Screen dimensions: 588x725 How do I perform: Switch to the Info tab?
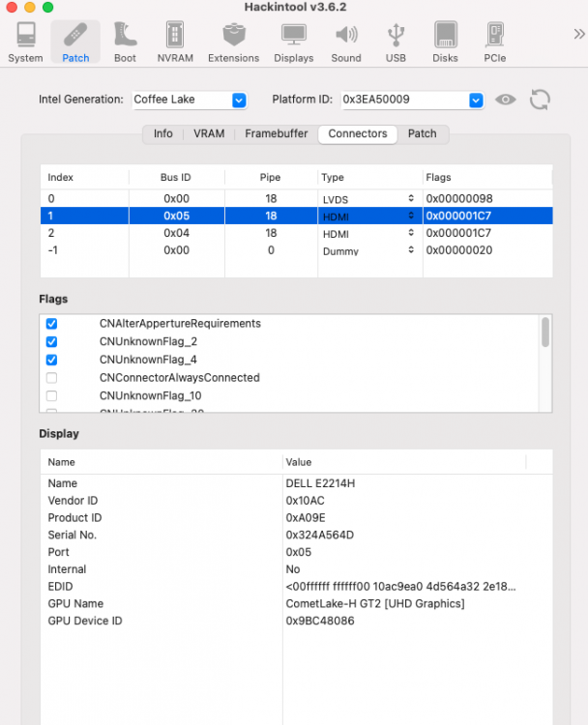tap(162, 133)
